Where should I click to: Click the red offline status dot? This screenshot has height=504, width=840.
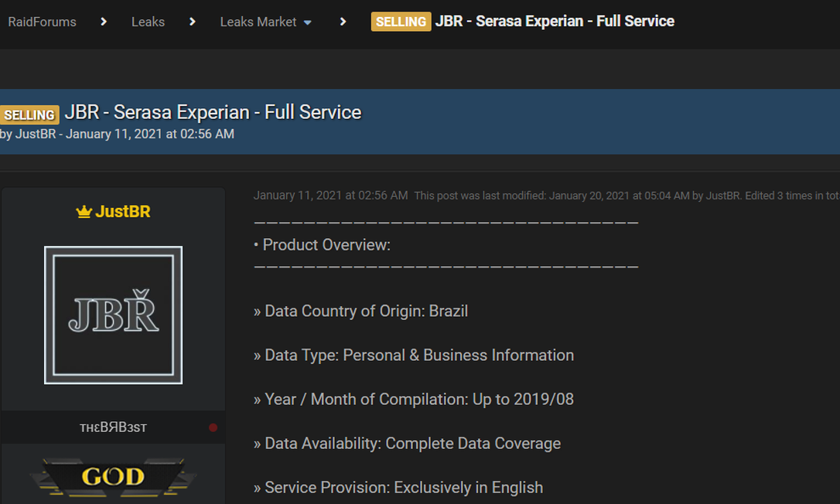(213, 427)
